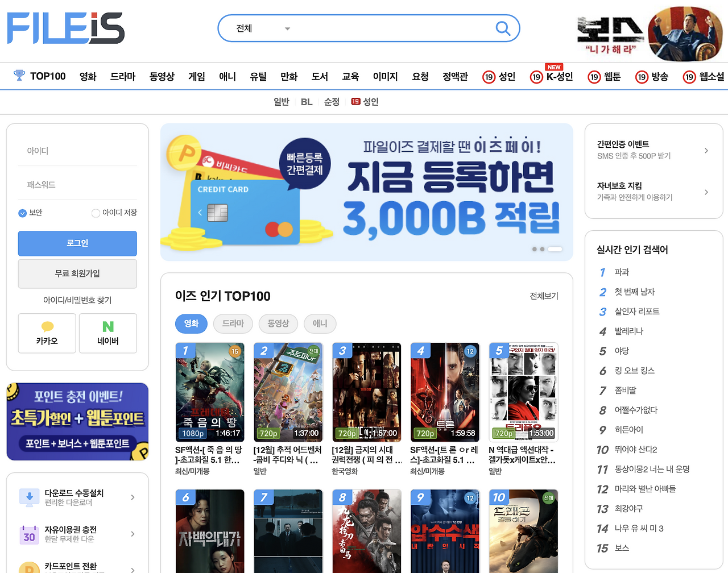Screen dimensions: 728x573
Task: Open the rank 1 movie poster thumbnail
Action: 210,392
